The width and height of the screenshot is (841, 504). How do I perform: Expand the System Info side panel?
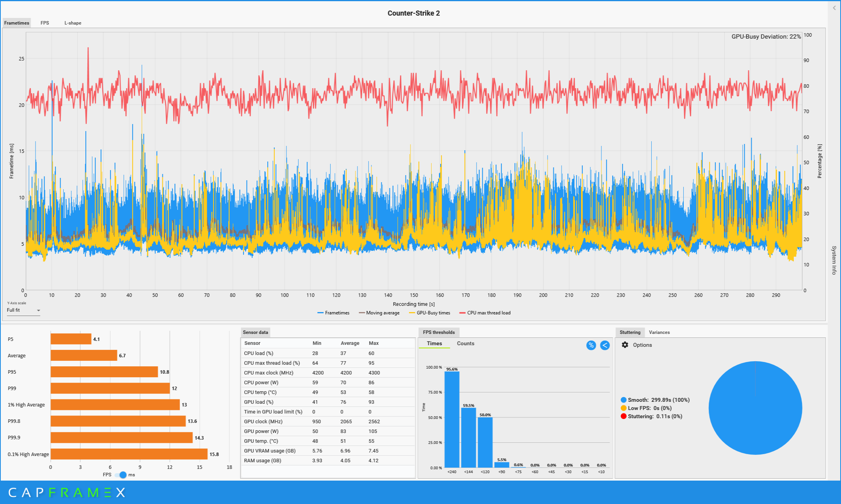[x=834, y=260]
